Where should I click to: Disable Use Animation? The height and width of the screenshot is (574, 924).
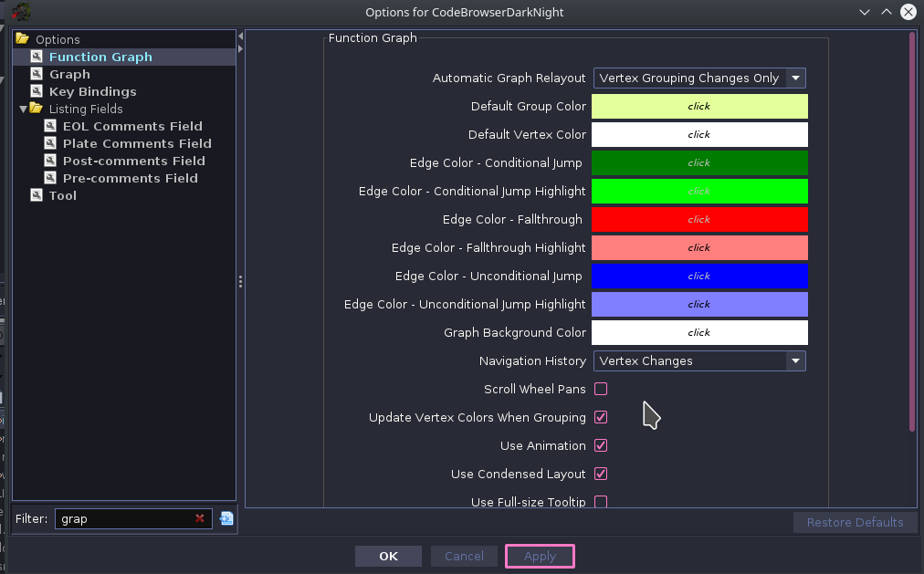click(x=600, y=445)
